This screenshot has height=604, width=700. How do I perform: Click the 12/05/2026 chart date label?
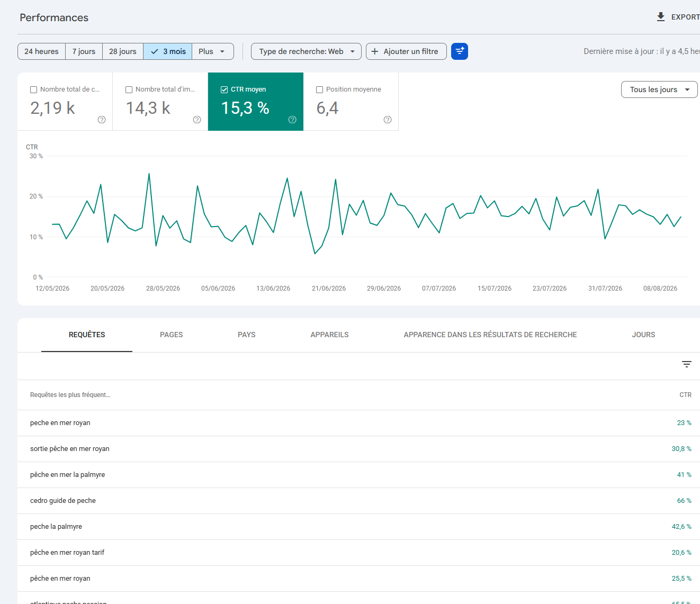click(52, 289)
